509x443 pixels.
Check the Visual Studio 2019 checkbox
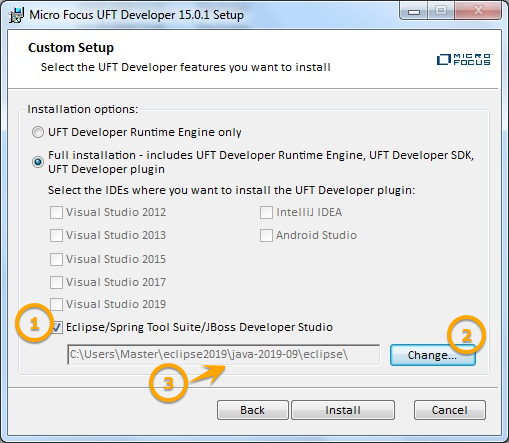[x=56, y=304]
